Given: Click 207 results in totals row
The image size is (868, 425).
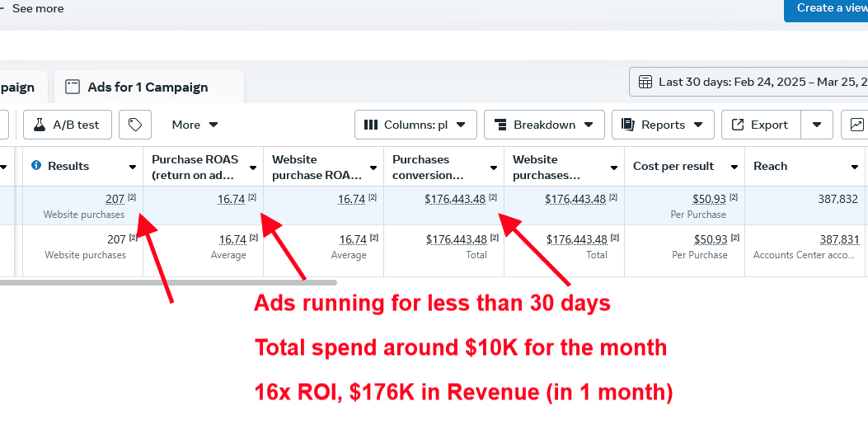Looking at the screenshot, I should [x=116, y=239].
